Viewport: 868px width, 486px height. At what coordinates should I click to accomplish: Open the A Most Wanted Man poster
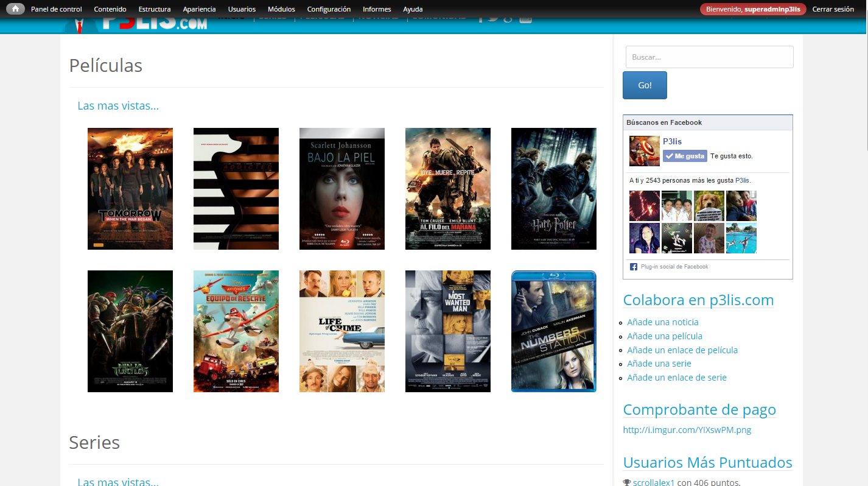point(448,331)
